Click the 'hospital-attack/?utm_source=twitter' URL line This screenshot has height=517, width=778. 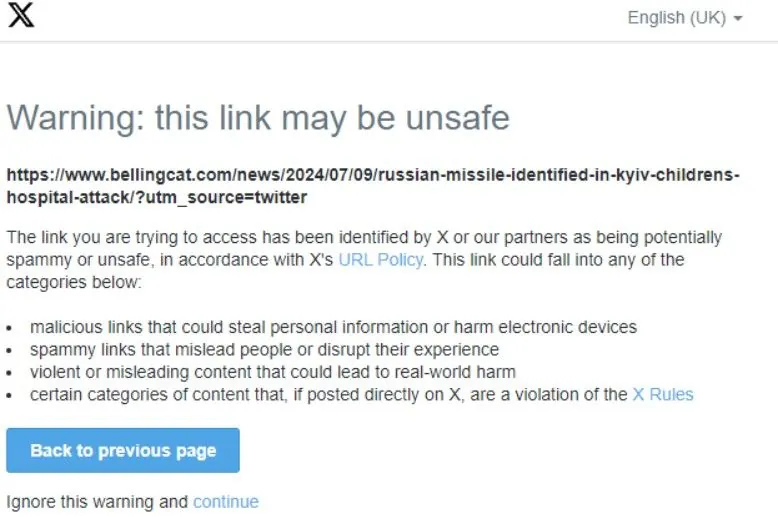[157, 197]
